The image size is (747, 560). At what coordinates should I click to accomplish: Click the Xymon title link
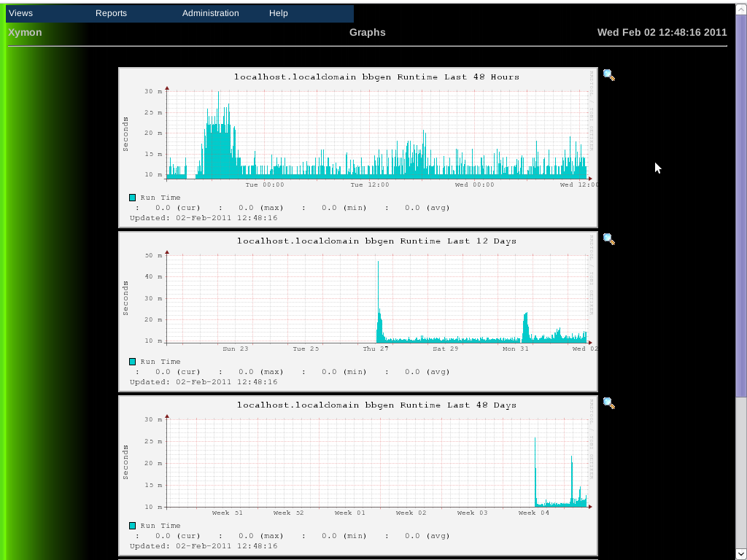[25, 32]
